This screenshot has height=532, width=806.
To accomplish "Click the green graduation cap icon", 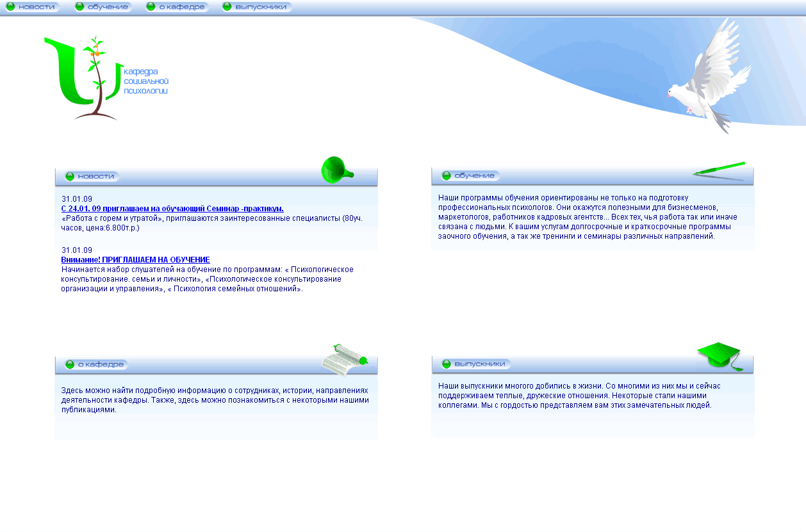I will click(x=720, y=356).
